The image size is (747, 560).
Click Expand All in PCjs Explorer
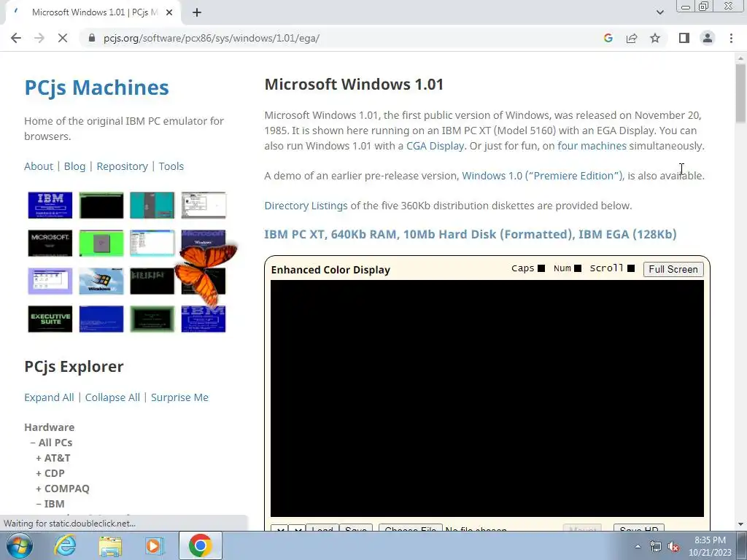click(49, 397)
